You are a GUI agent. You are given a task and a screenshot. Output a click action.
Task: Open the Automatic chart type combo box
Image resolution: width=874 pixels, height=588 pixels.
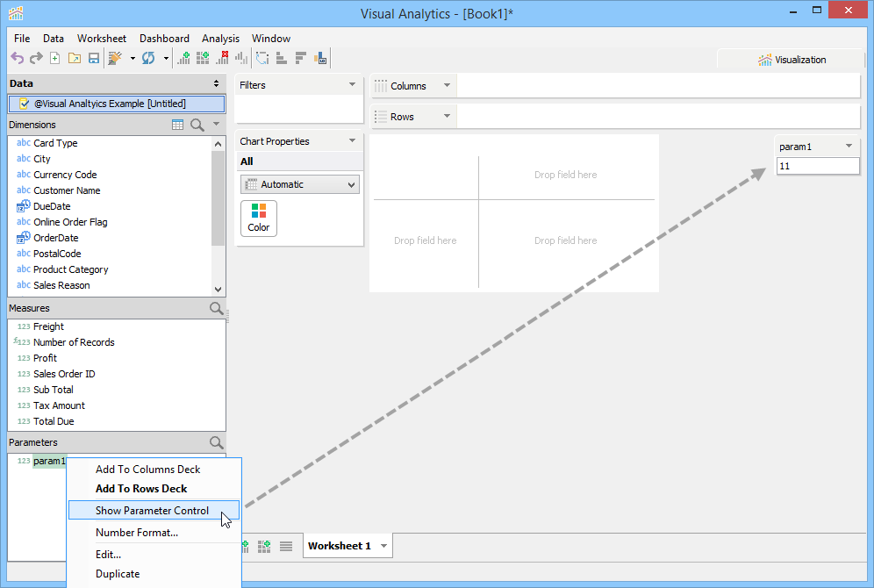point(300,184)
